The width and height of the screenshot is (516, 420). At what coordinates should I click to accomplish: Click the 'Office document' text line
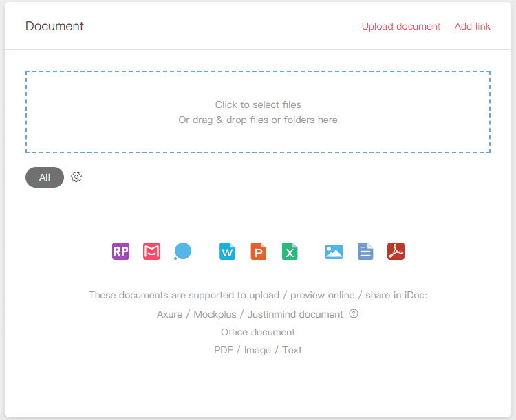tap(258, 332)
